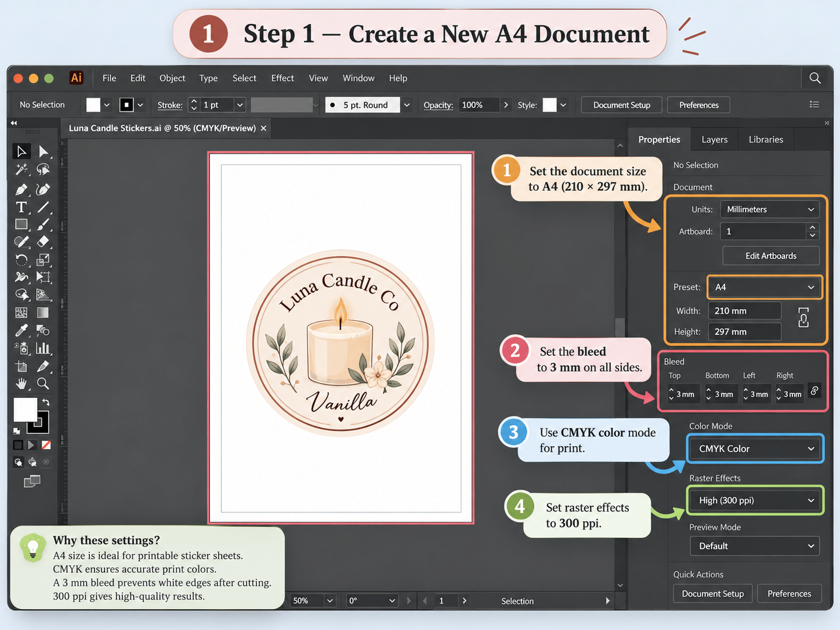Select the Column Graph tool

coord(44,348)
